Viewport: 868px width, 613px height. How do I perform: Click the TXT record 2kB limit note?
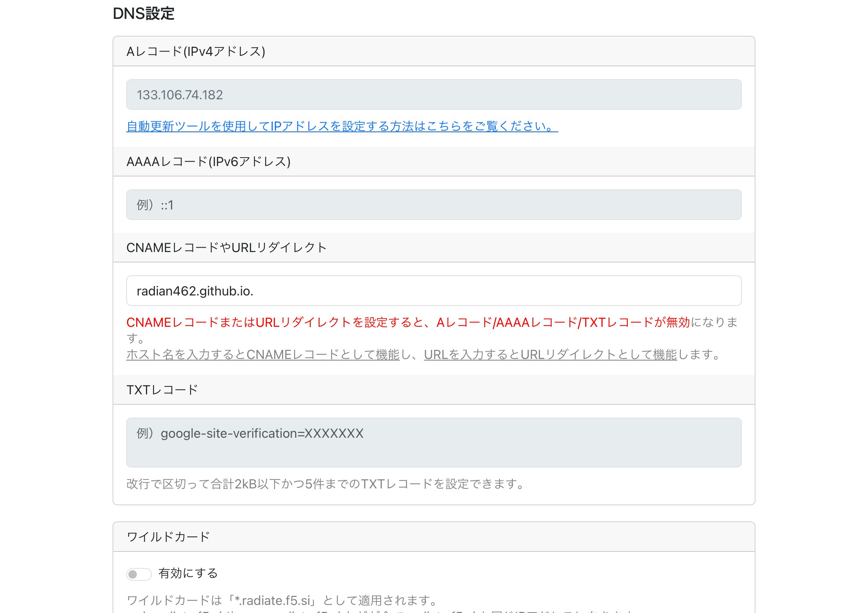point(325,485)
